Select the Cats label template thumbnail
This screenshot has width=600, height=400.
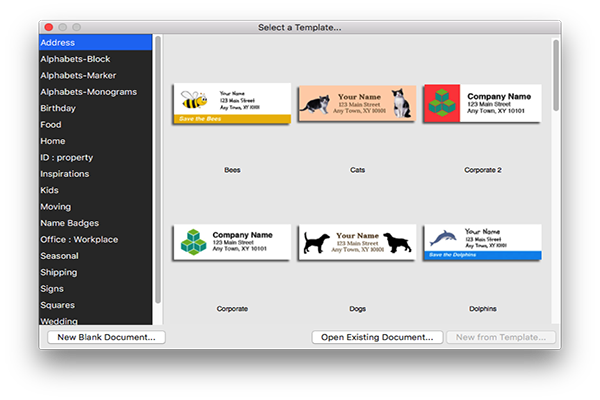357,103
